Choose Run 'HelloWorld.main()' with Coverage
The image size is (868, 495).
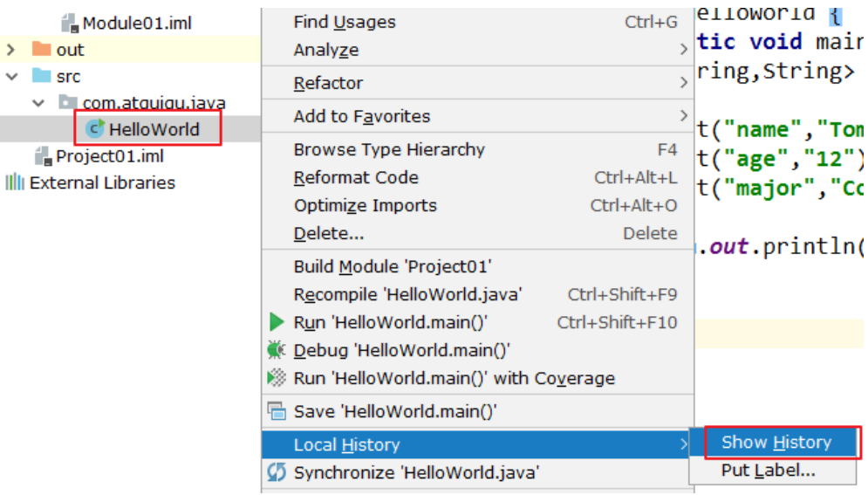click(x=478, y=378)
